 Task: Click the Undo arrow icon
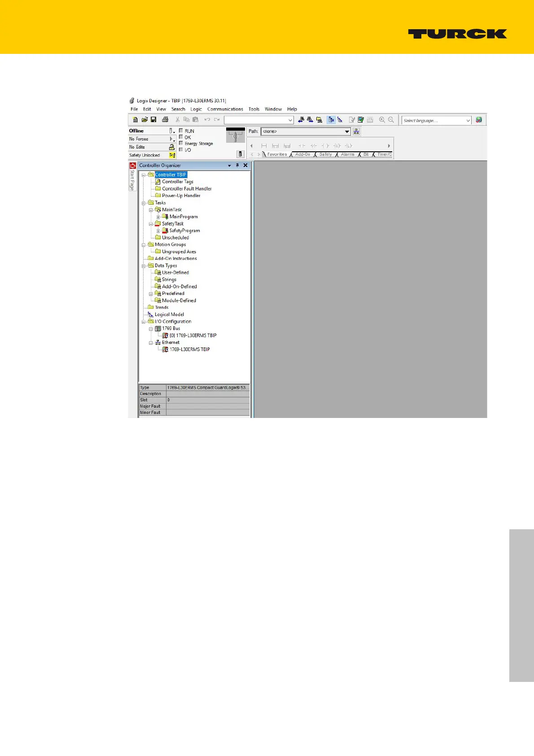point(207,120)
